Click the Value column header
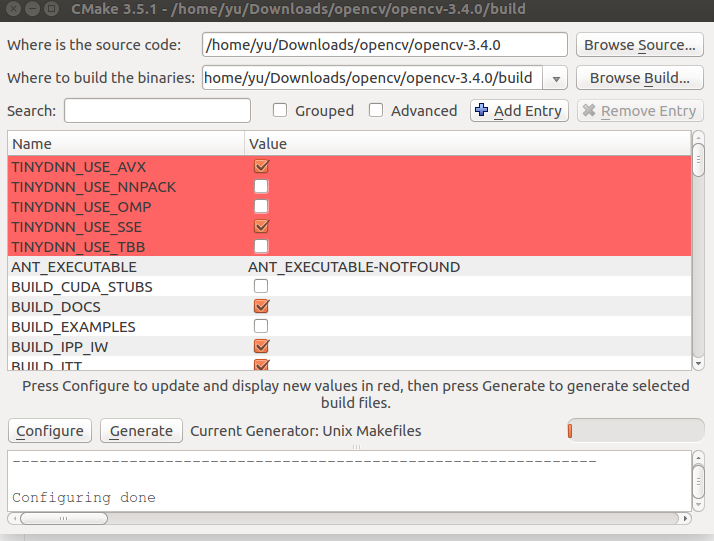 click(468, 144)
